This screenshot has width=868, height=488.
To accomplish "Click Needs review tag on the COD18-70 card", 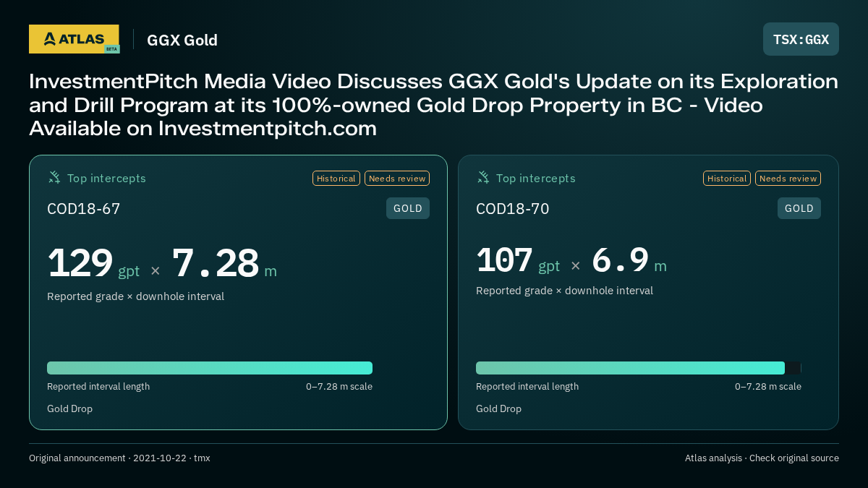I will pyautogui.click(x=788, y=179).
